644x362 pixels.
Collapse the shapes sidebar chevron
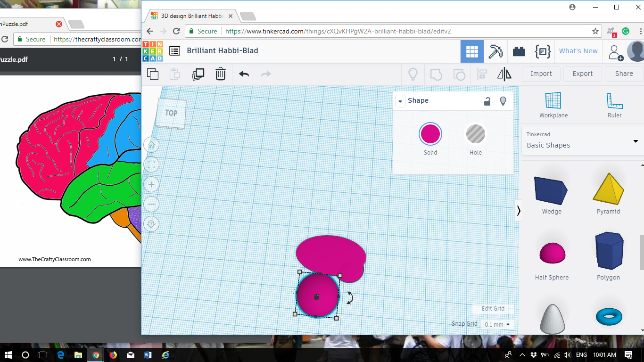tap(519, 210)
